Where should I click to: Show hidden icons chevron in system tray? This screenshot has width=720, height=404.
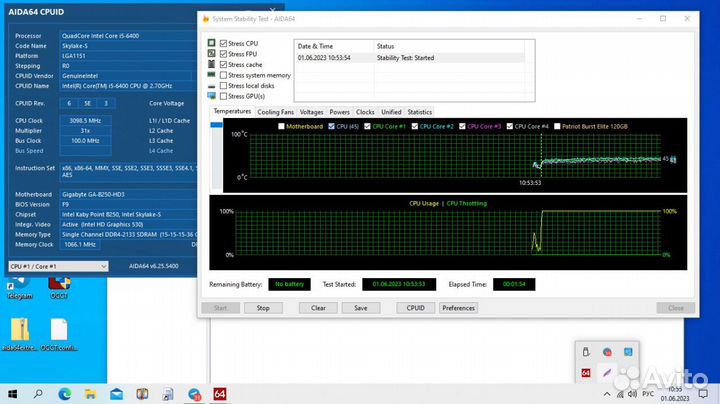point(607,394)
